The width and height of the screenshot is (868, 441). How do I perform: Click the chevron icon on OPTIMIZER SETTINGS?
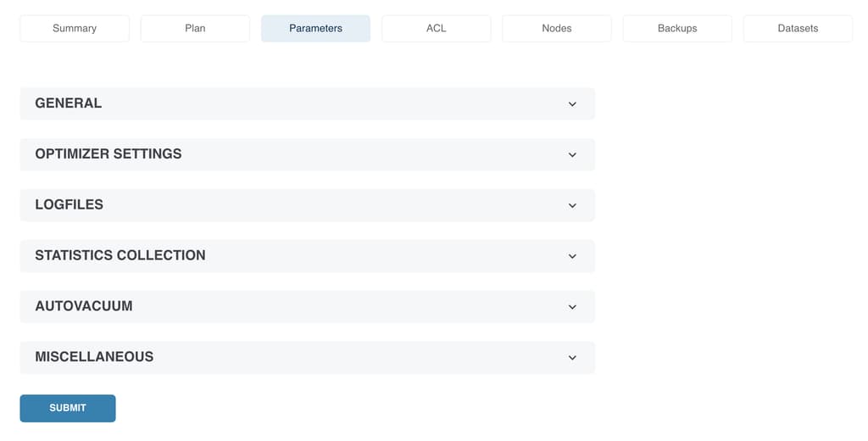click(x=572, y=154)
